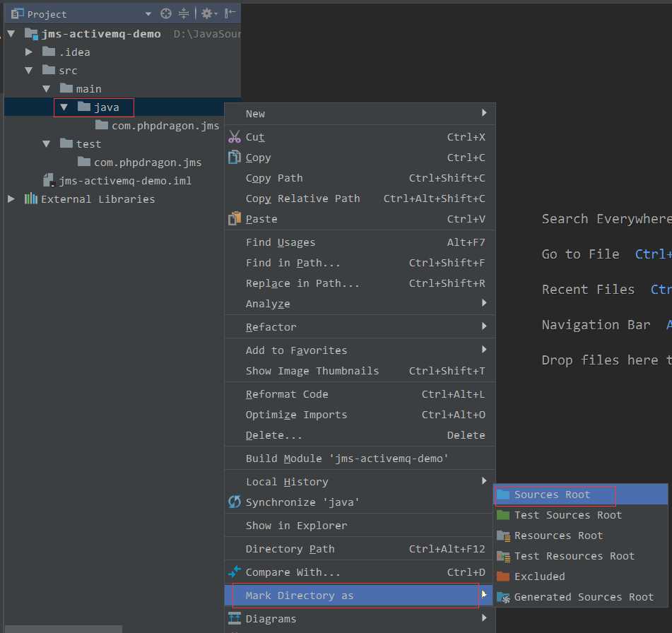Open the Project view dropdown arrow
The image size is (672, 633).
tap(148, 14)
